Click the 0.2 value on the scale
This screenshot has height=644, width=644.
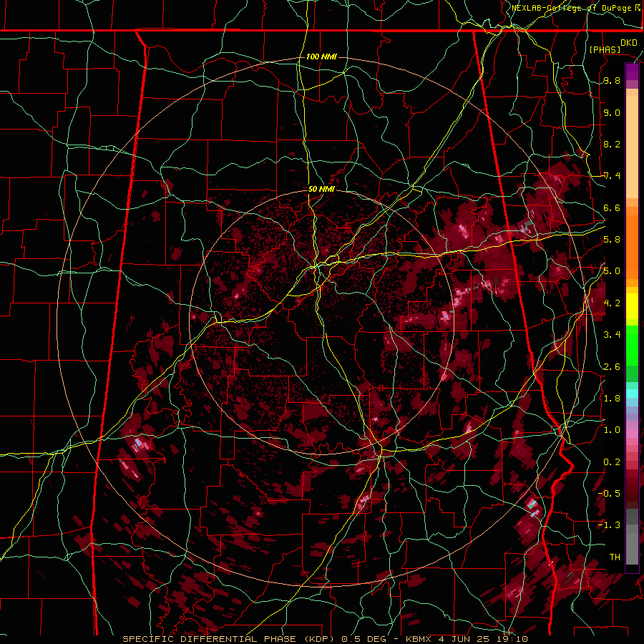coord(612,462)
